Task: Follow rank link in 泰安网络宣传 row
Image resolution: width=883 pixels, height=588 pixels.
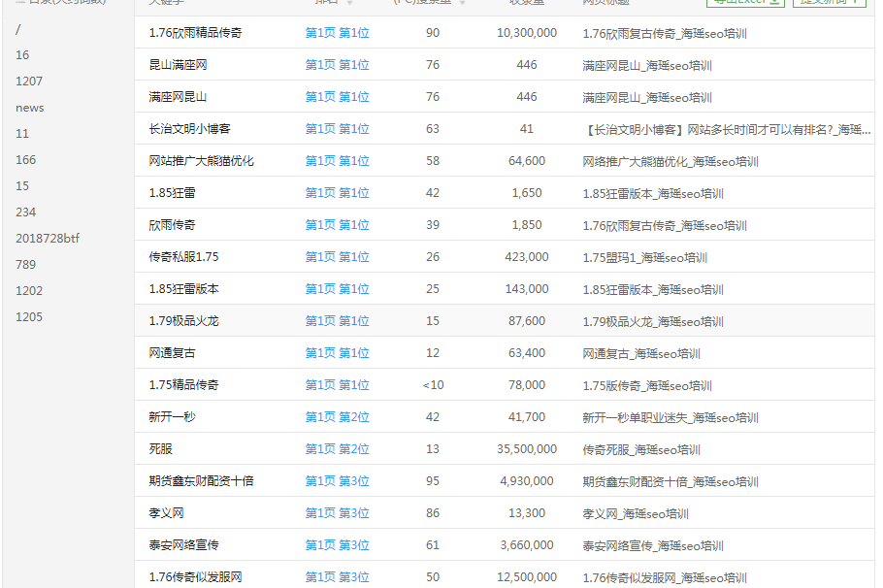Action: coord(338,545)
